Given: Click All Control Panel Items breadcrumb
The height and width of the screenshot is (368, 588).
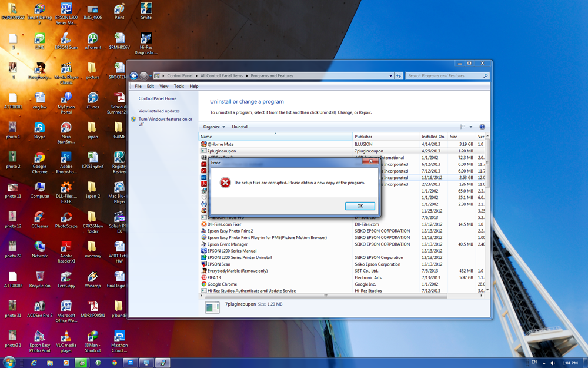Looking at the screenshot, I should point(222,76).
